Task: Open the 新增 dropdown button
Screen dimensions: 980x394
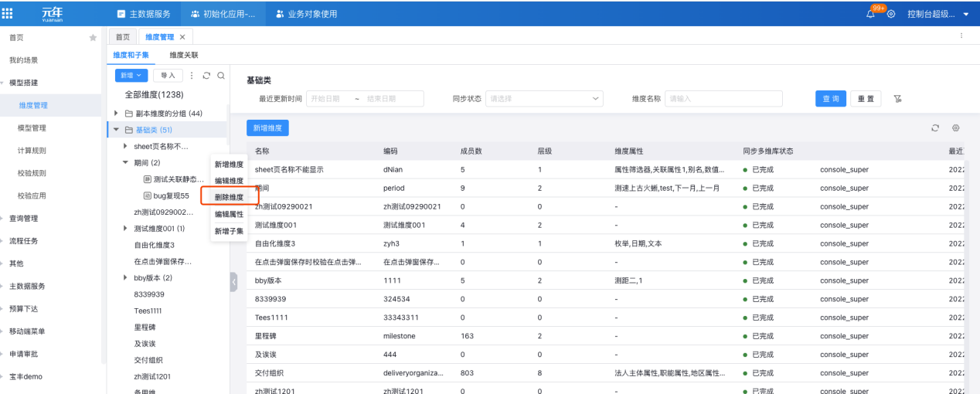Action: click(x=131, y=75)
